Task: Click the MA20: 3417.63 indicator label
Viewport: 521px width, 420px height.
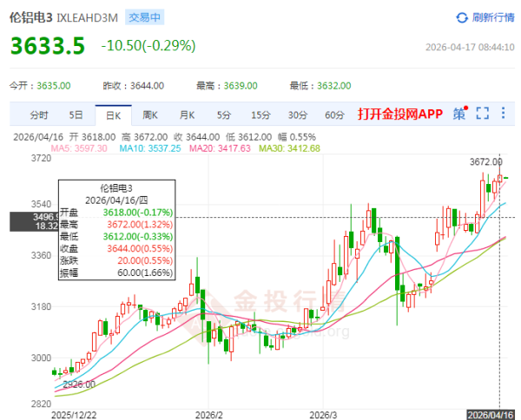Action: pos(220,148)
